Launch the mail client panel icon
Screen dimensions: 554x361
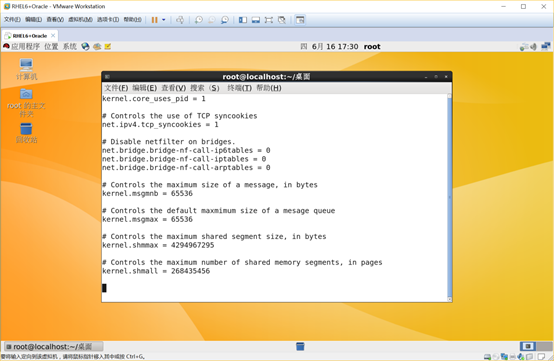(x=97, y=47)
